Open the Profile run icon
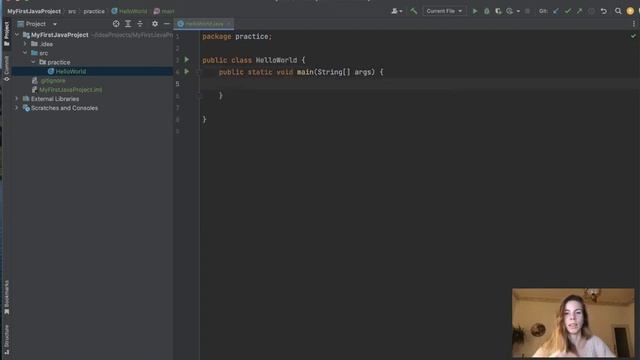This screenshot has height=360, width=640. tap(509, 11)
